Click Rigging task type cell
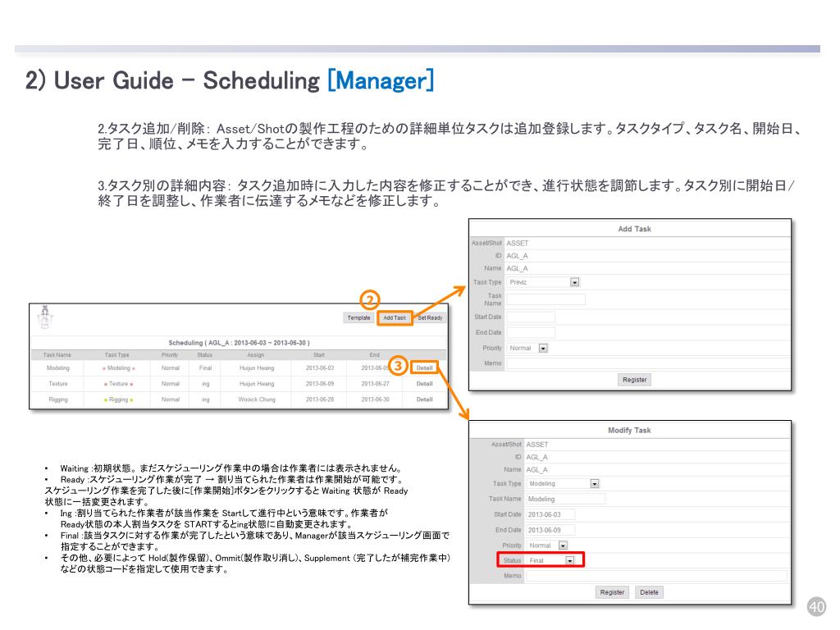Screen dimensions: 840x630 tap(118, 399)
